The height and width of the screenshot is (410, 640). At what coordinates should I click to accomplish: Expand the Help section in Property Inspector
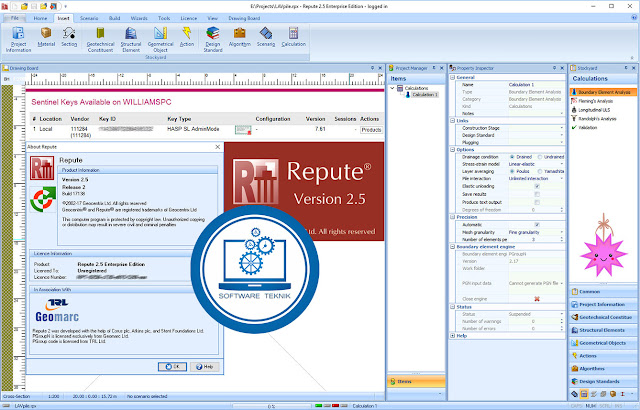(x=453, y=336)
